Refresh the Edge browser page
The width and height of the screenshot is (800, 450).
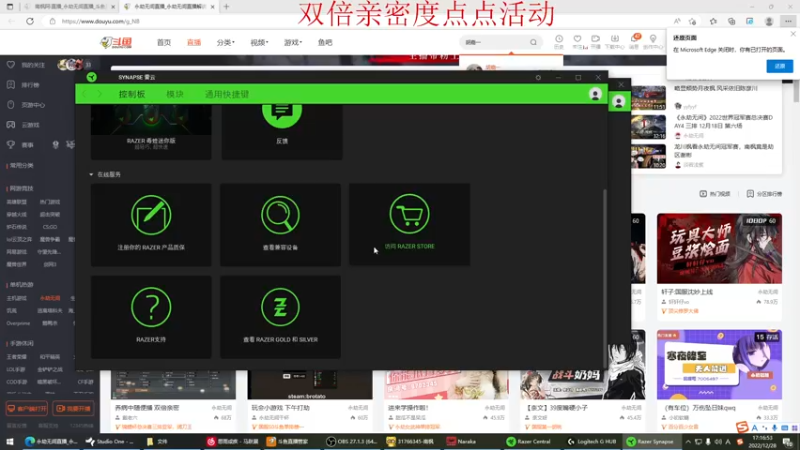click(x=30, y=21)
